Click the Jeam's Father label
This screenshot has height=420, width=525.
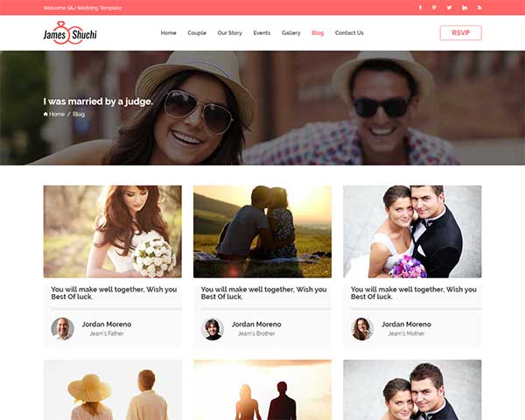coord(107,333)
